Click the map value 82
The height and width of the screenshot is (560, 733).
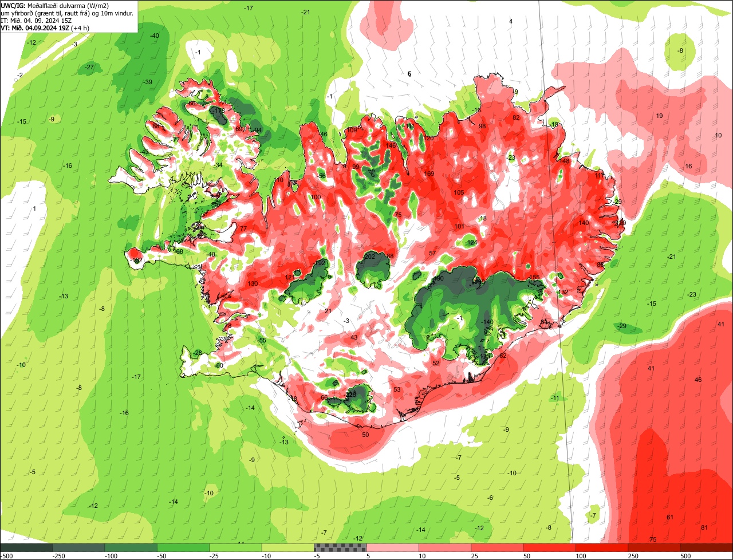pos(517,117)
